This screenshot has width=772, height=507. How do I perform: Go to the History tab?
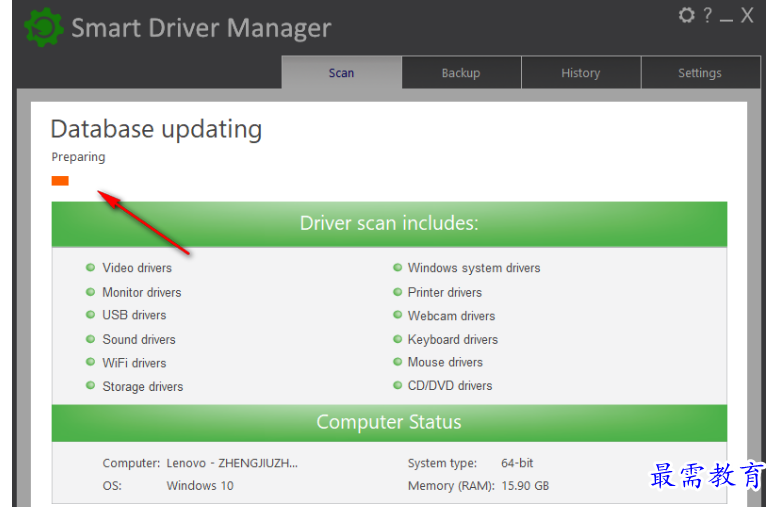pos(581,72)
